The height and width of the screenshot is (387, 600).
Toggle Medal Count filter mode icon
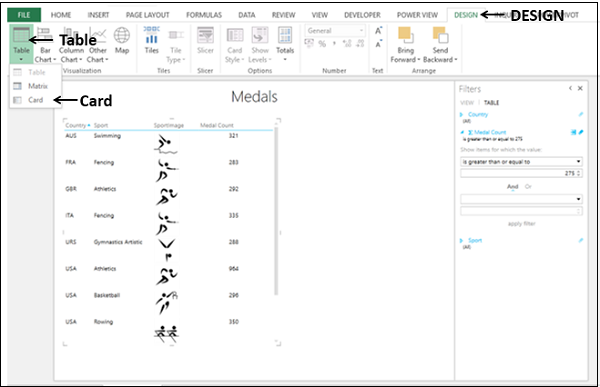(x=574, y=132)
